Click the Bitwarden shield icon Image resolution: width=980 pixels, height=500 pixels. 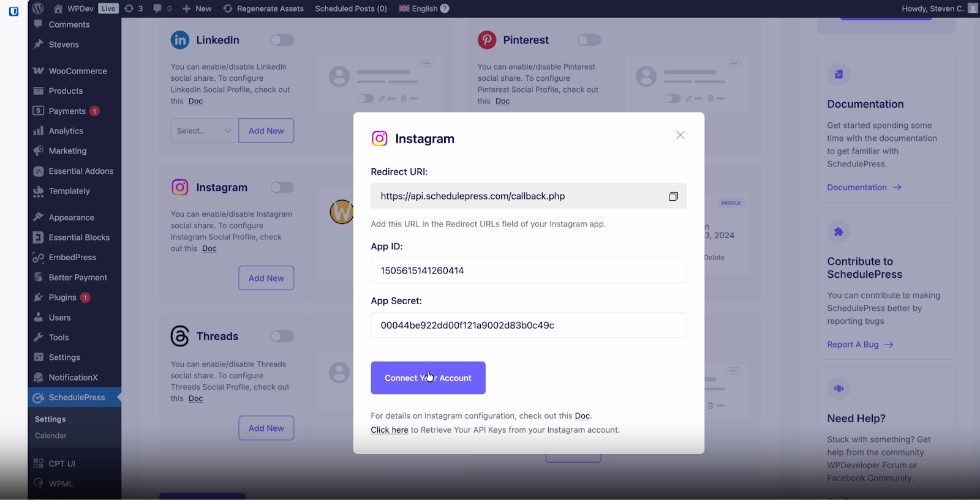coord(13,11)
